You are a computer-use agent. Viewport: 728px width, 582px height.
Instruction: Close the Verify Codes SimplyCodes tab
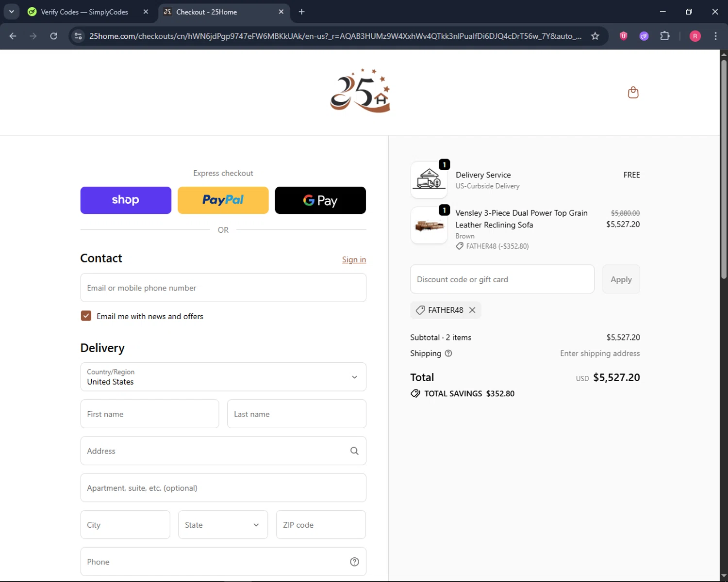146,12
